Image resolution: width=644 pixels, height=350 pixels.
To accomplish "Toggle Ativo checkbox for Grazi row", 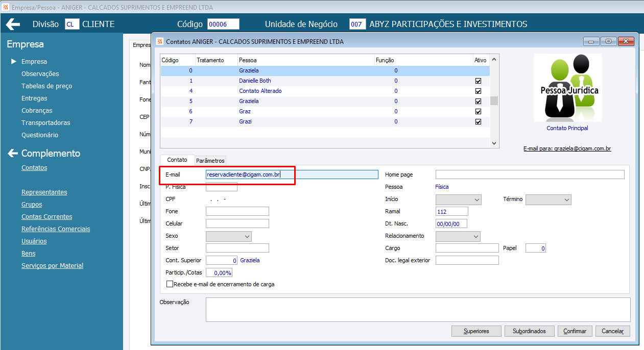I will [x=479, y=121].
